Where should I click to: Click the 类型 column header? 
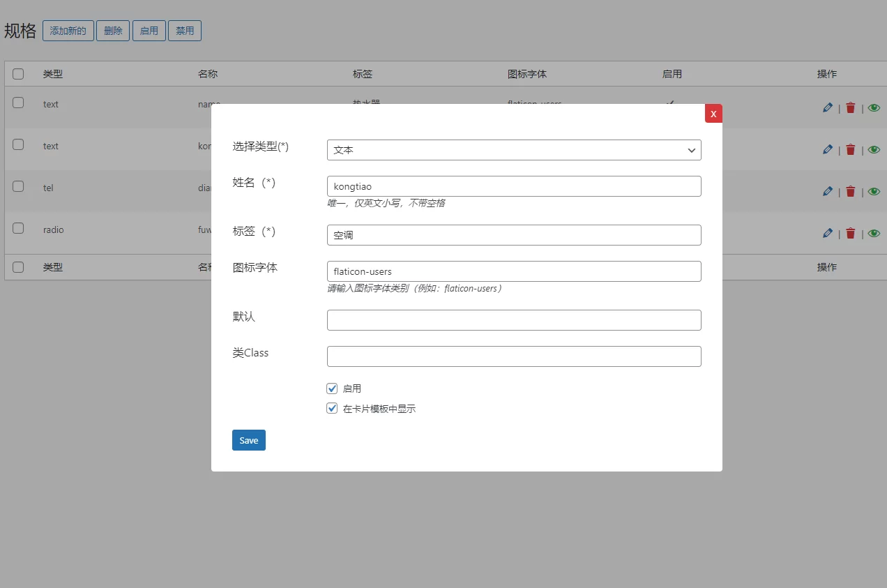[53, 74]
